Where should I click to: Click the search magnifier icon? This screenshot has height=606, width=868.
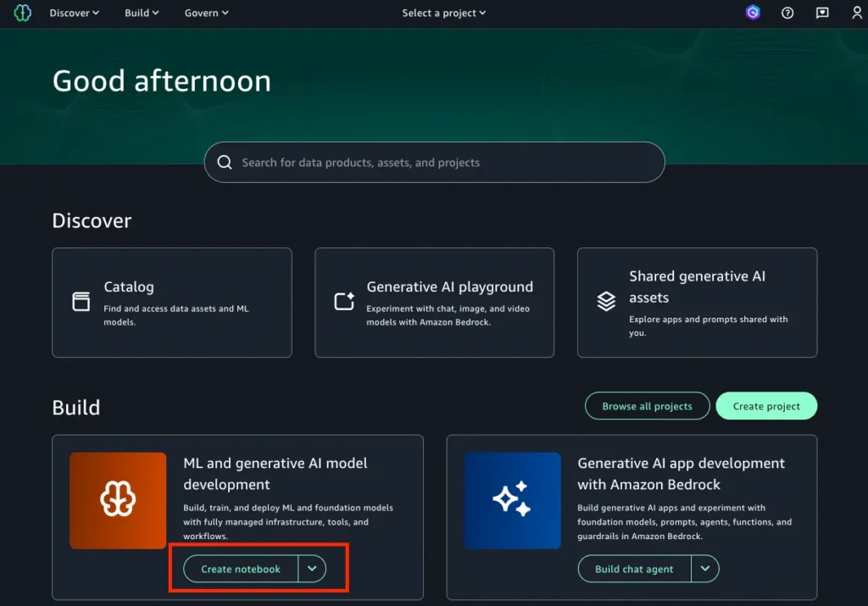pyautogui.click(x=225, y=163)
